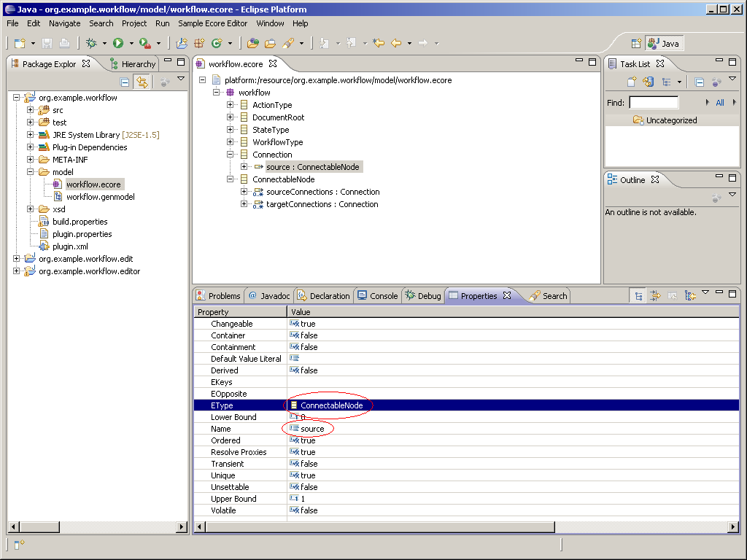Expand the src folder in Package Explorer

(x=31, y=110)
